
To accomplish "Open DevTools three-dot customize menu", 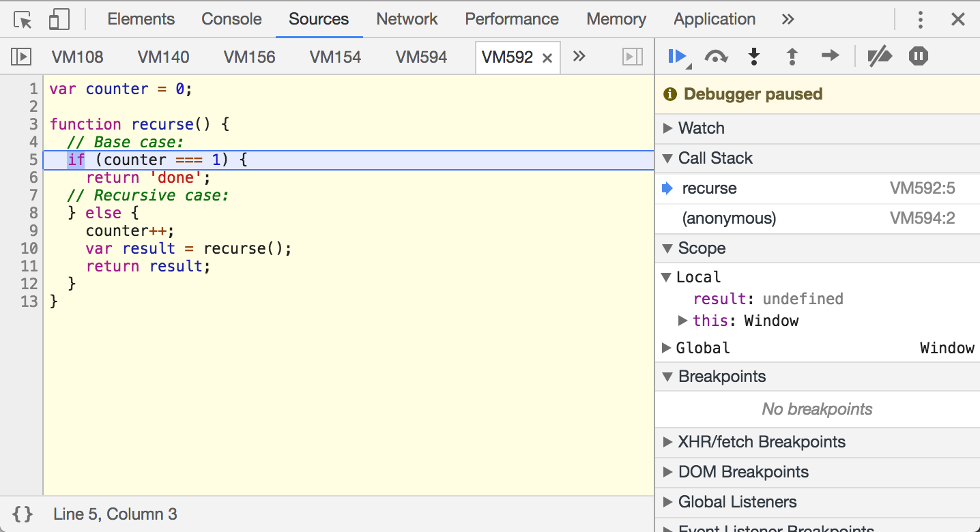I will point(921,20).
